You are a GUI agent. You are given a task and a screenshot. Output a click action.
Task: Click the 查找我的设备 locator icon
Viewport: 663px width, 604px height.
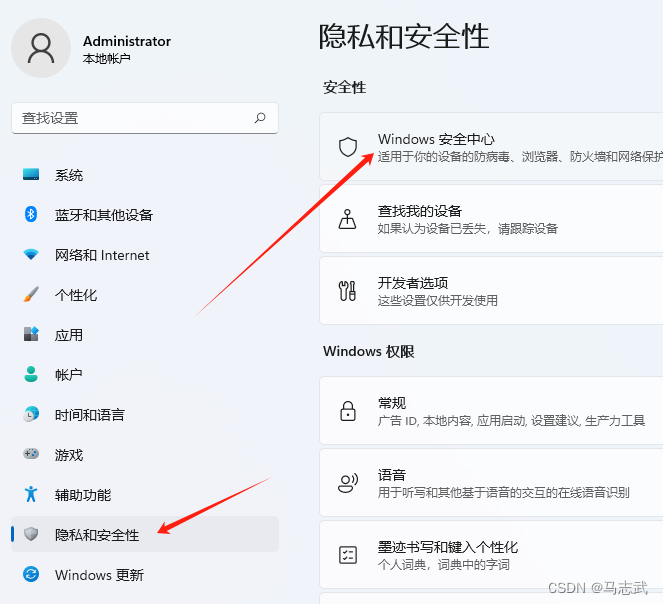click(x=348, y=219)
